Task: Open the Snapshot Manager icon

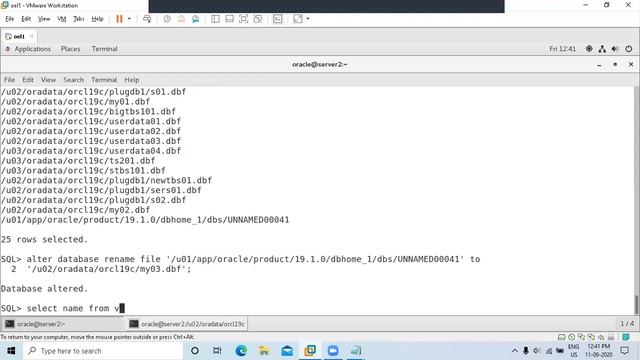Action: pyautogui.click(x=196, y=19)
